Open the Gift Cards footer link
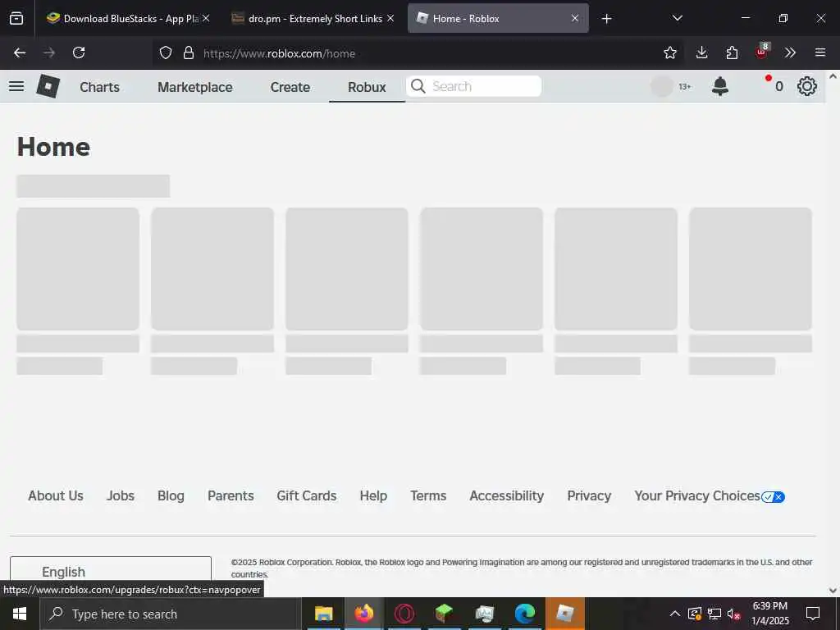 tap(307, 496)
